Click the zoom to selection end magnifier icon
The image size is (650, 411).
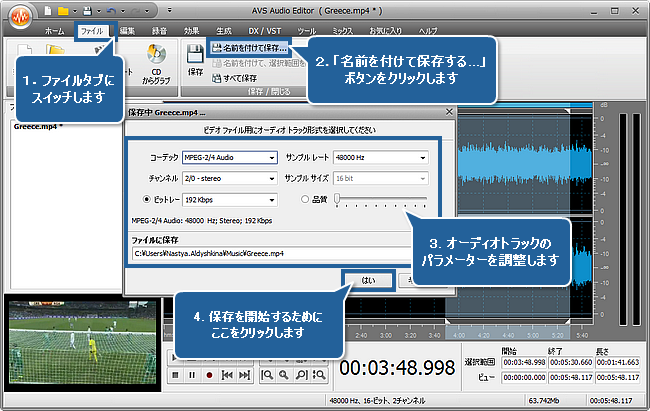(301, 375)
